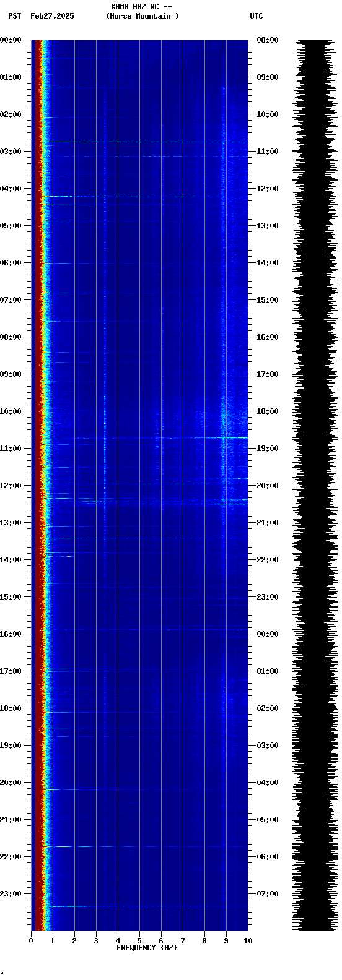Select the 'Feb27,2025' date label
Image resolution: width=342 pixels, height=980 pixels.
(52, 16)
